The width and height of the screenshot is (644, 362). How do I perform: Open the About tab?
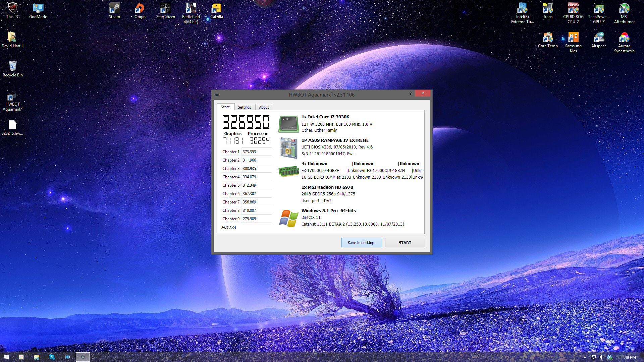click(264, 107)
